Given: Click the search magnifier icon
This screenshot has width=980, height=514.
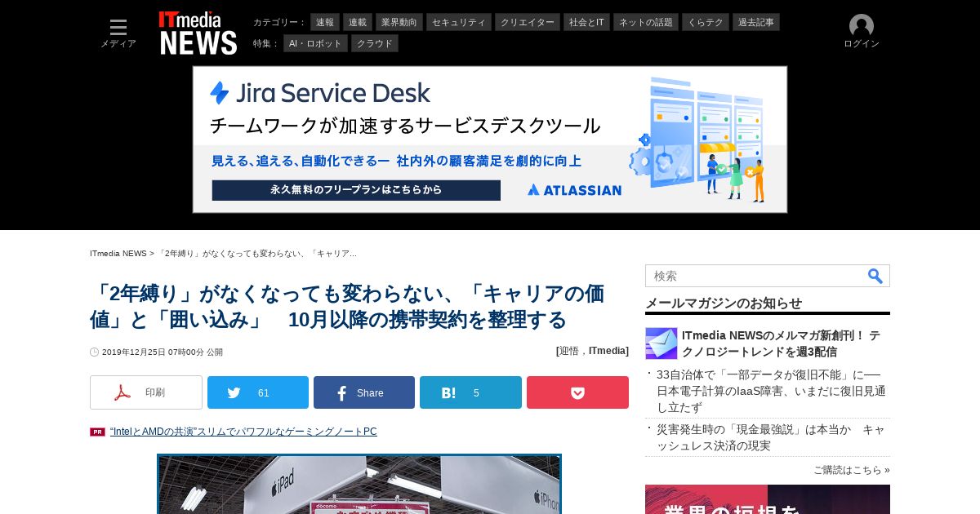Looking at the screenshot, I should 875,276.
